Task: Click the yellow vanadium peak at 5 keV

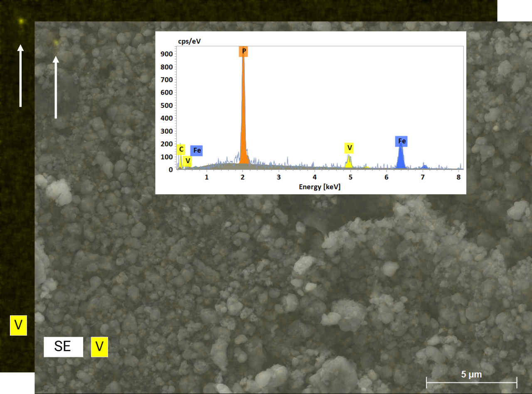Action: point(349,162)
